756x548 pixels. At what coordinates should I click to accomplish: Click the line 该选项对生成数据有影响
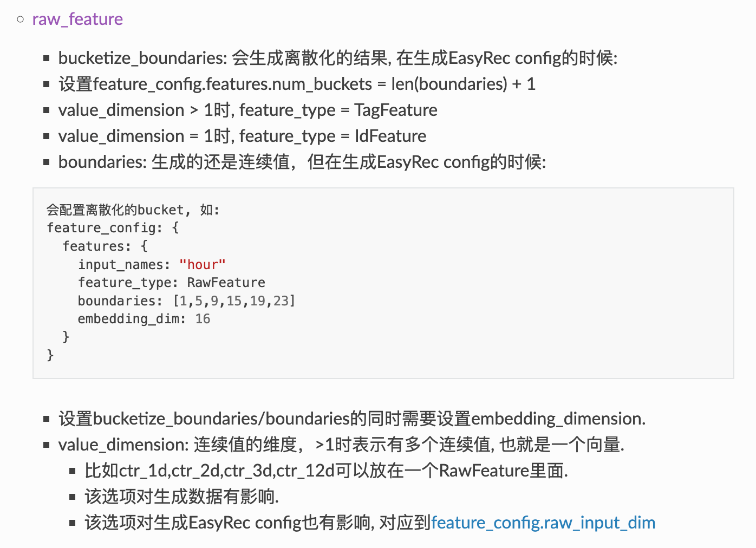coord(181,497)
